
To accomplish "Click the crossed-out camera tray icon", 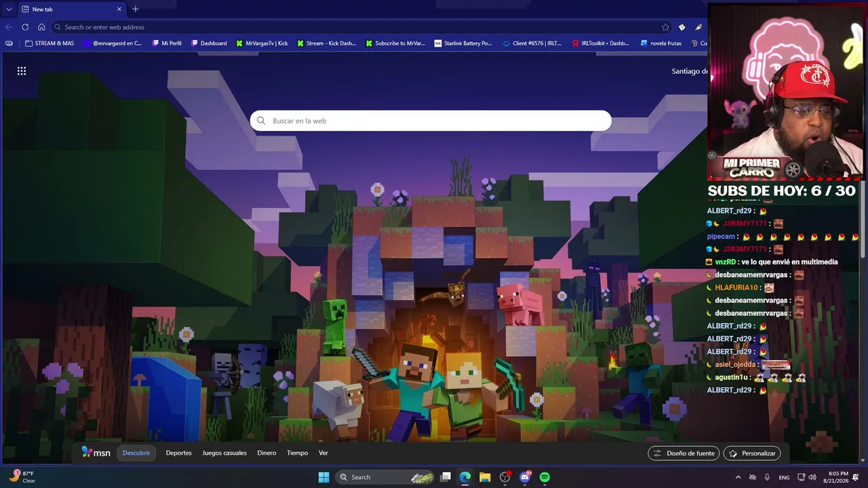I will tap(753, 477).
